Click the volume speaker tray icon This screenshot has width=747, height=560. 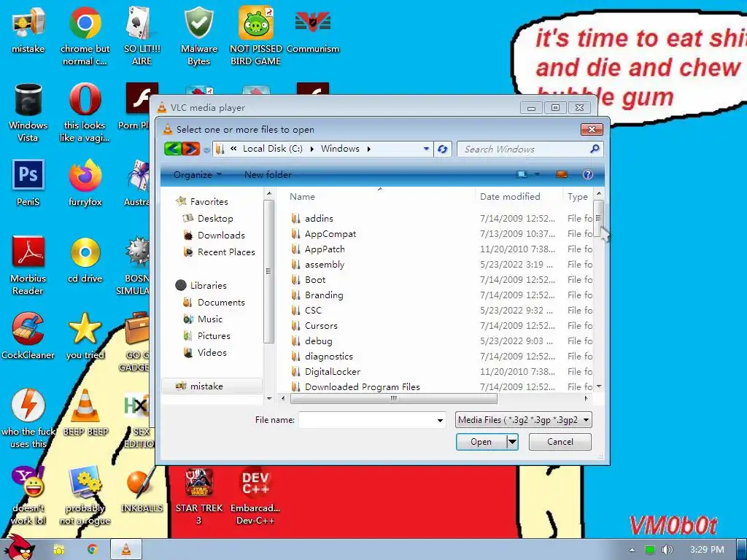pos(667,550)
